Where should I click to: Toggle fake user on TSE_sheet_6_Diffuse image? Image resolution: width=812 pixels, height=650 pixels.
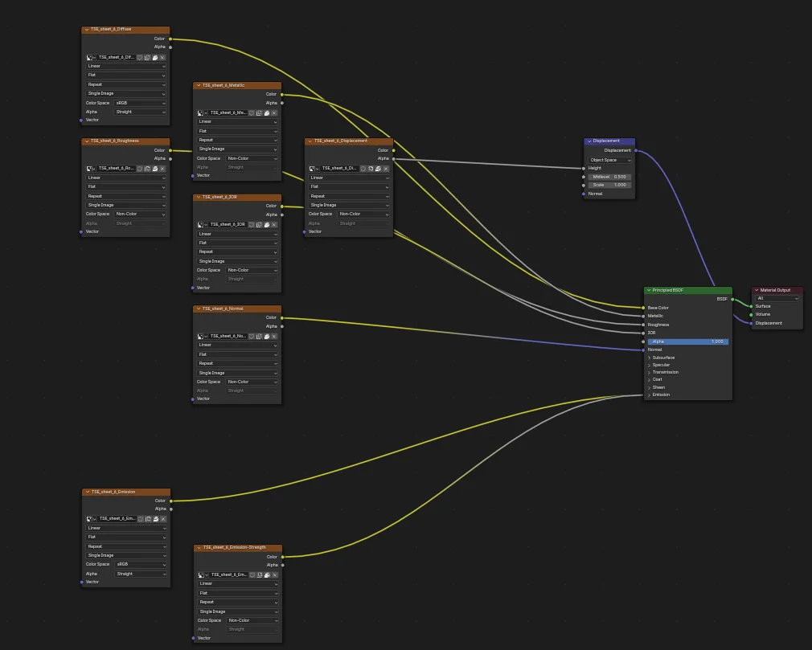pos(139,57)
